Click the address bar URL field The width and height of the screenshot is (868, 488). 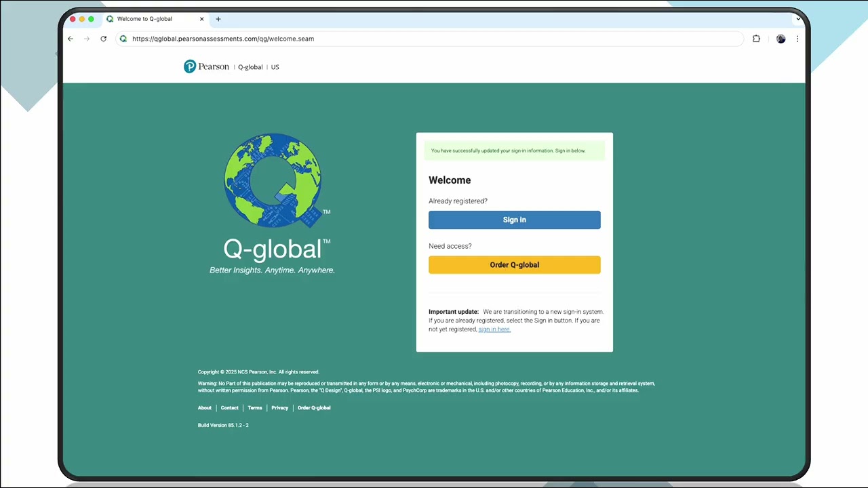pos(430,39)
